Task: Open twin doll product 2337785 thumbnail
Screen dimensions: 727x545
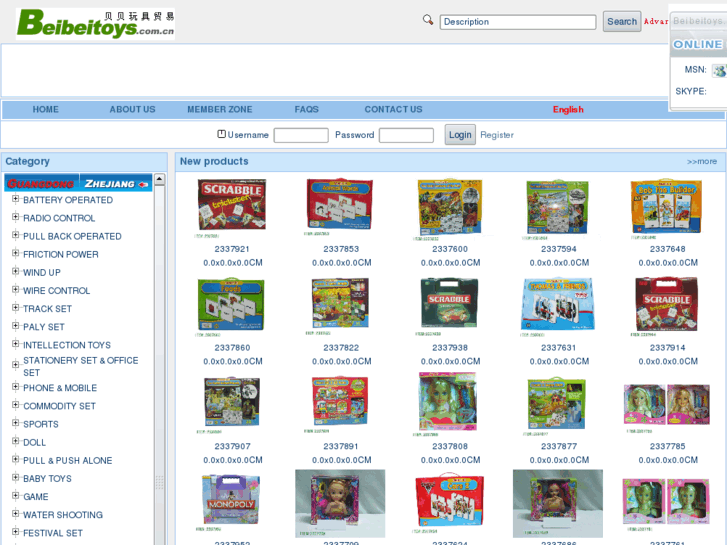Action: pos(666,404)
